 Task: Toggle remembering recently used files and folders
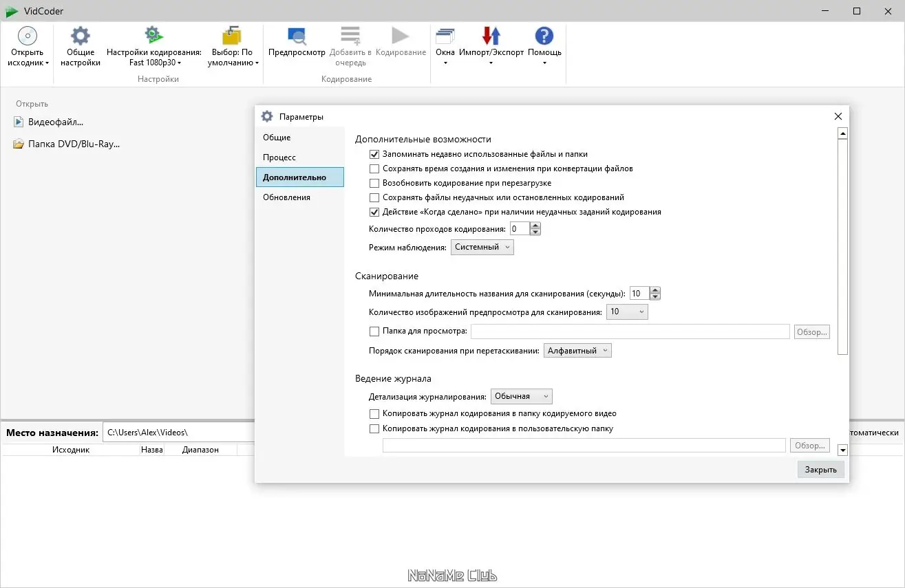tap(374, 155)
